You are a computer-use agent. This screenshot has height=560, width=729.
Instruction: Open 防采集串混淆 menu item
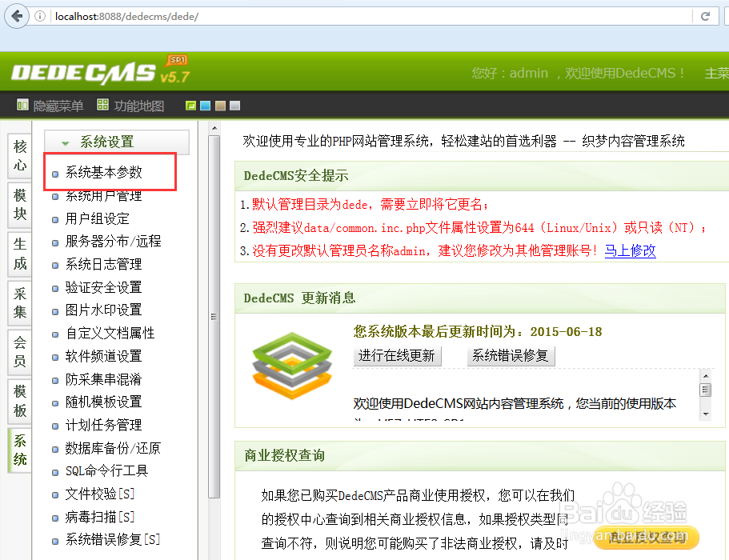pos(104,380)
